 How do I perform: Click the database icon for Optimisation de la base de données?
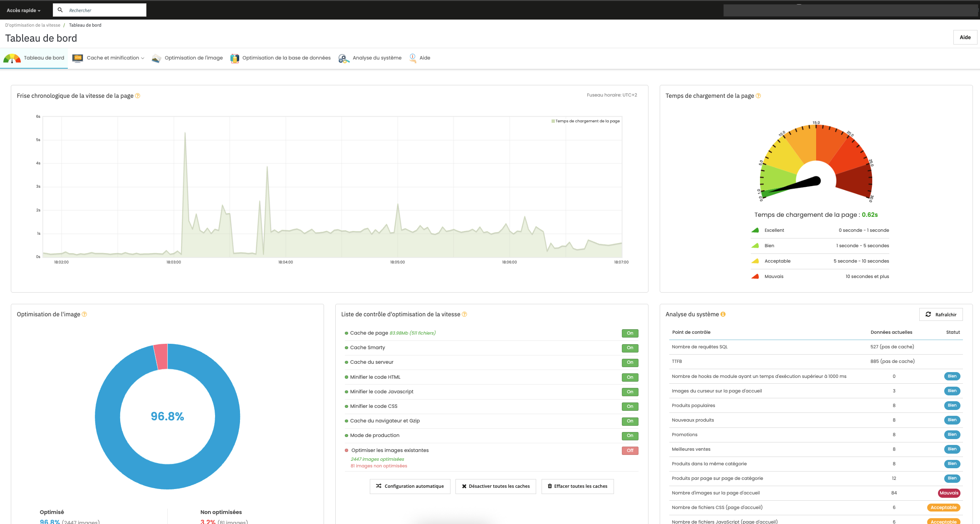[x=235, y=58]
